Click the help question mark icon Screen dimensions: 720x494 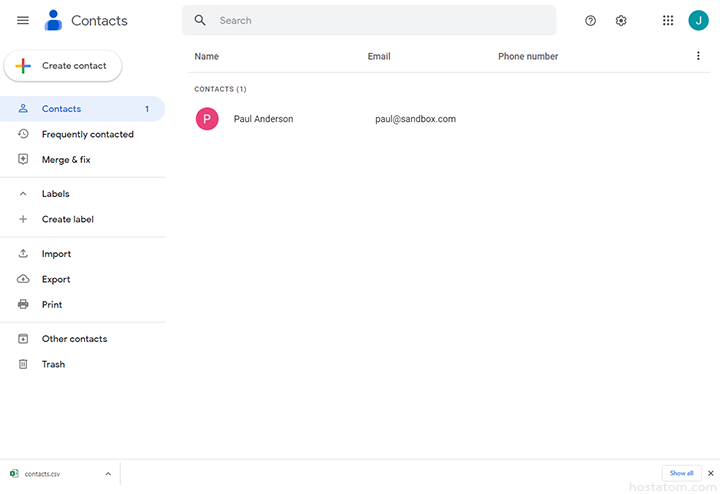coord(590,20)
